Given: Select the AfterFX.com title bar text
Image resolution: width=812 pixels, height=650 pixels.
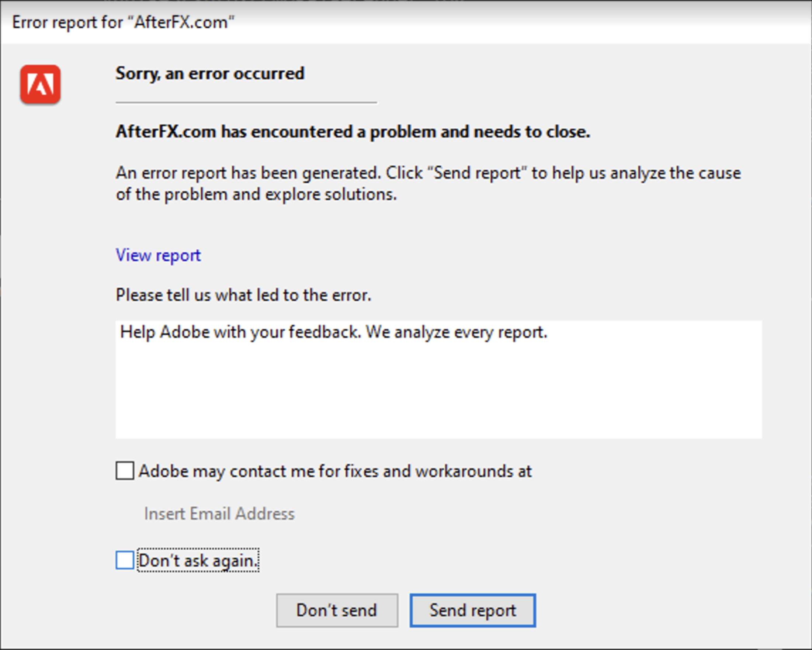Looking at the screenshot, I should click(x=122, y=22).
